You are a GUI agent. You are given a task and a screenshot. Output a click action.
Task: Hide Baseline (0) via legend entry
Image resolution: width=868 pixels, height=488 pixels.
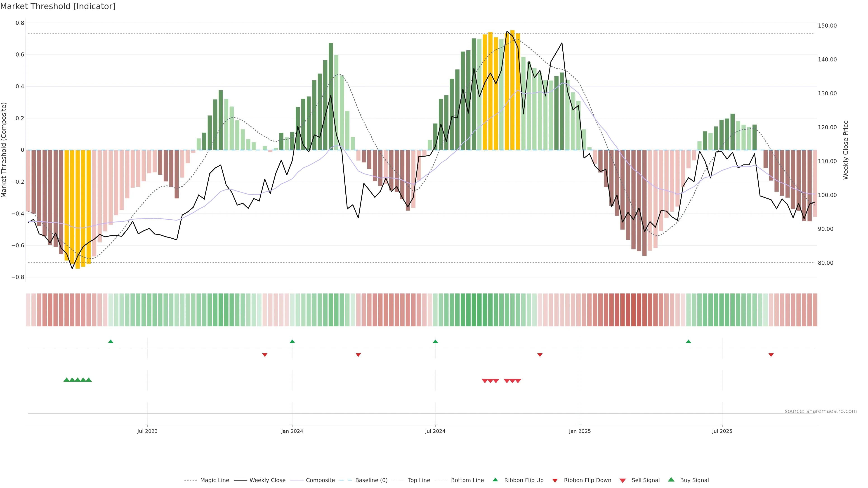(x=371, y=480)
